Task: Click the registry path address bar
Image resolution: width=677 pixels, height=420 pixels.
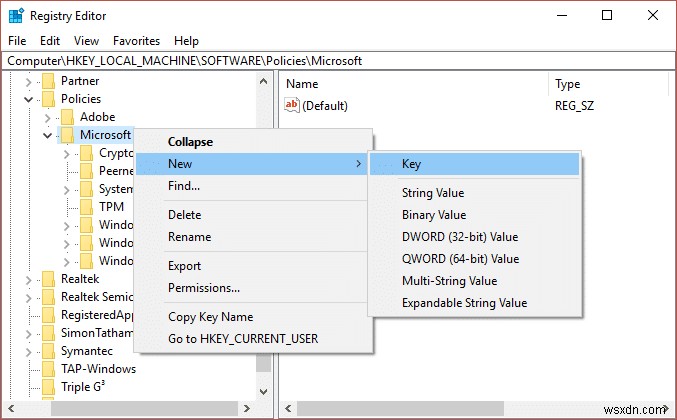Action: (338, 61)
